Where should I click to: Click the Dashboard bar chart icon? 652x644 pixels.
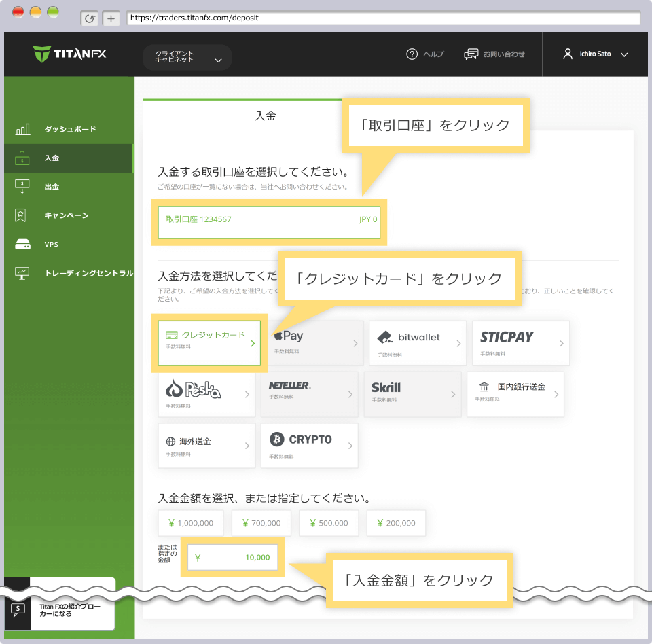coord(22,129)
